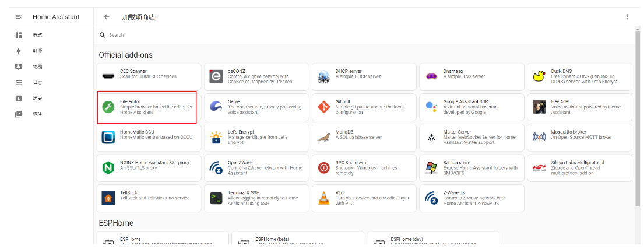Click the Git pull icon
This screenshot has height=249, width=644.
pyautogui.click(x=323, y=107)
